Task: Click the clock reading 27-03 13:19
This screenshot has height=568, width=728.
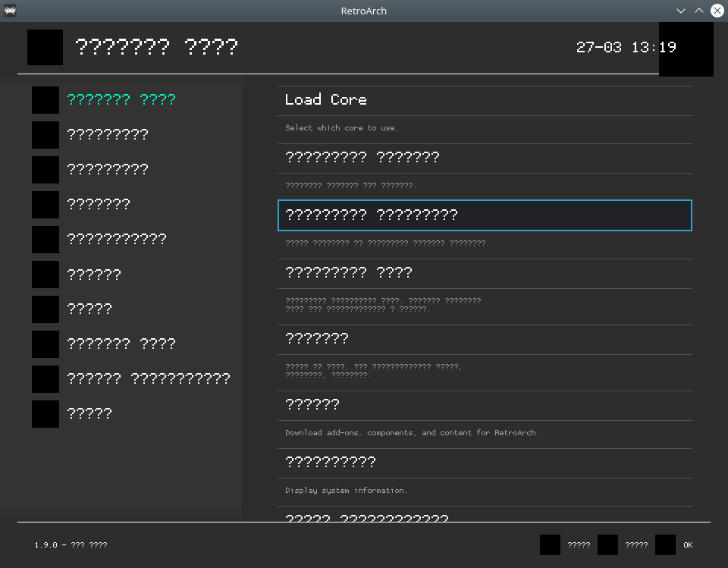Action: [626, 47]
